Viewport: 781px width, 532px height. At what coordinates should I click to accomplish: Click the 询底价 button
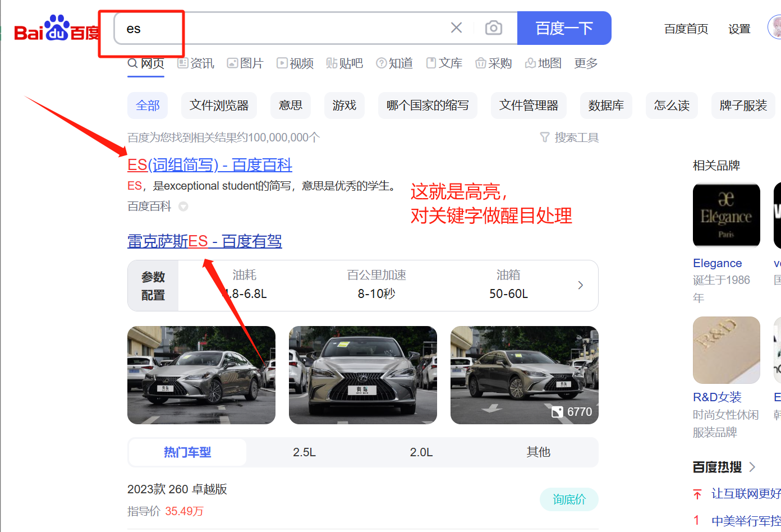click(569, 499)
